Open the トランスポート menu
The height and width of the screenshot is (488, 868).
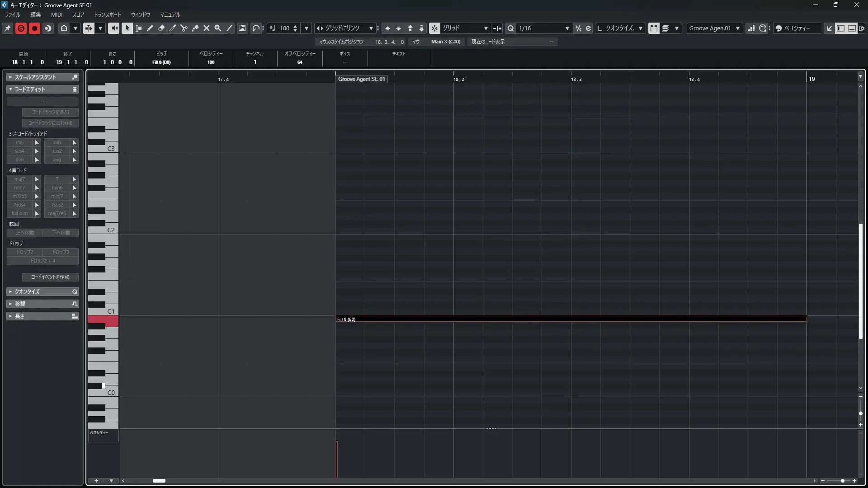(107, 14)
